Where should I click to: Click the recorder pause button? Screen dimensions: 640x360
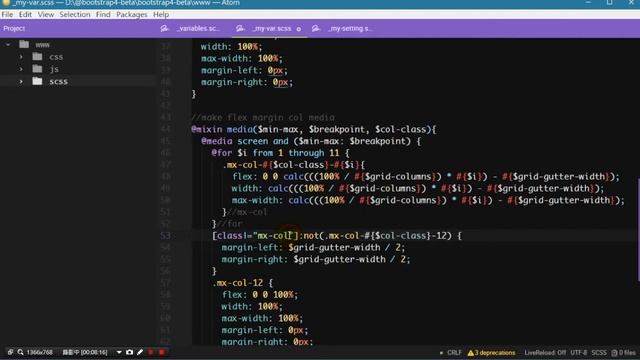151,352
